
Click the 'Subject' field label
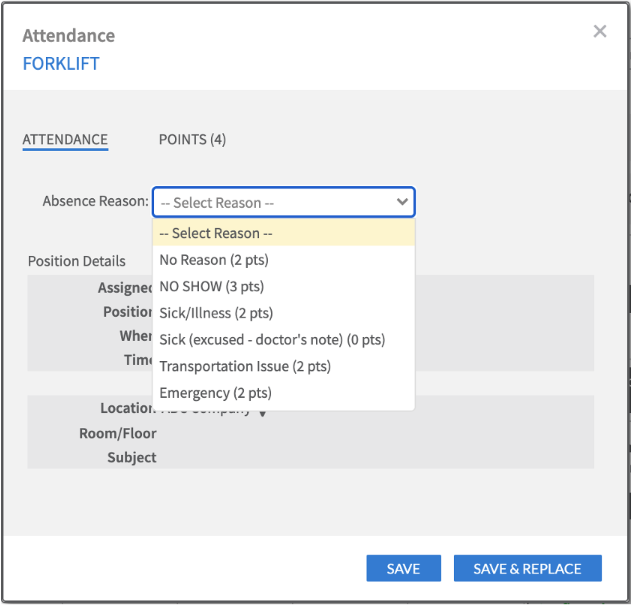point(132,458)
